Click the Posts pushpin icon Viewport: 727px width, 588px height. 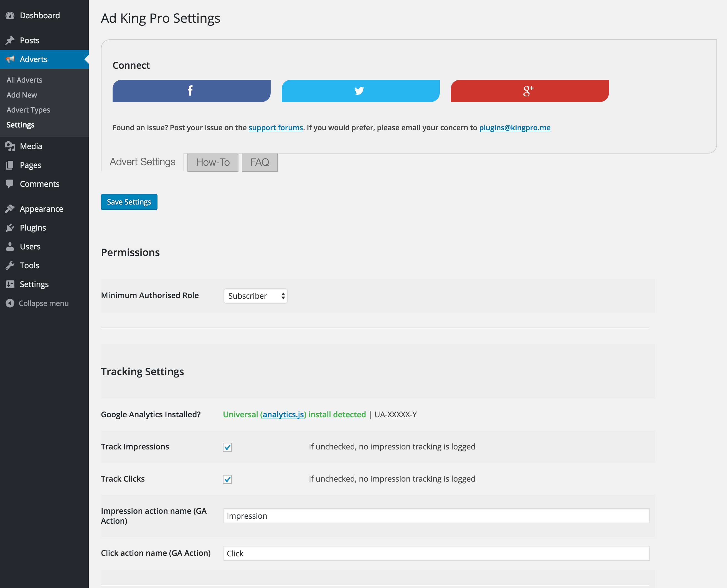pyautogui.click(x=10, y=40)
